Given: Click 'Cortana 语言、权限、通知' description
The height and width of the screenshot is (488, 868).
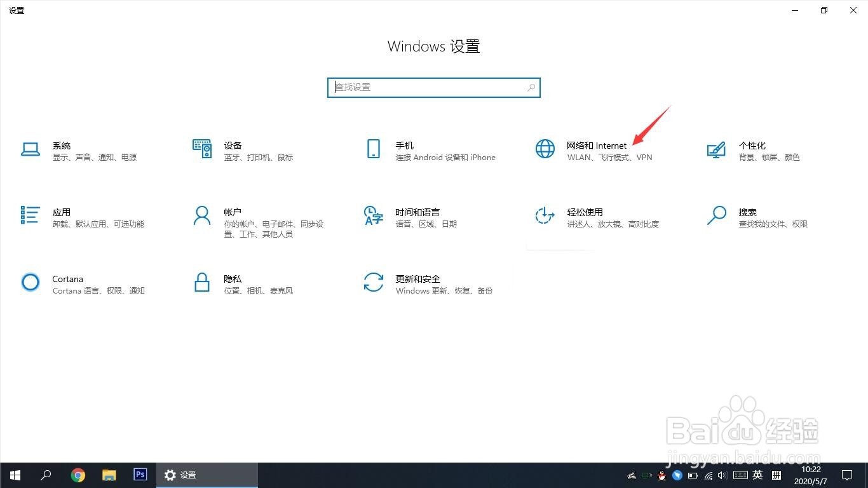Looking at the screenshot, I should [x=98, y=291].
